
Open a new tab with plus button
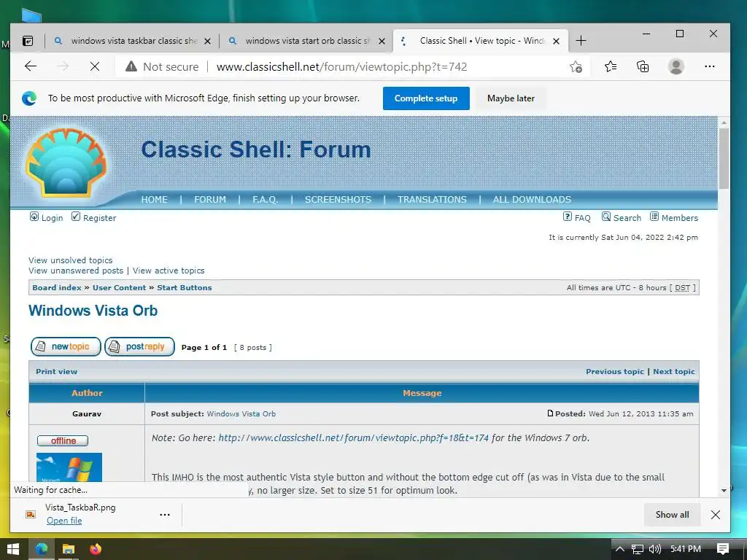[x=581, y=41]
